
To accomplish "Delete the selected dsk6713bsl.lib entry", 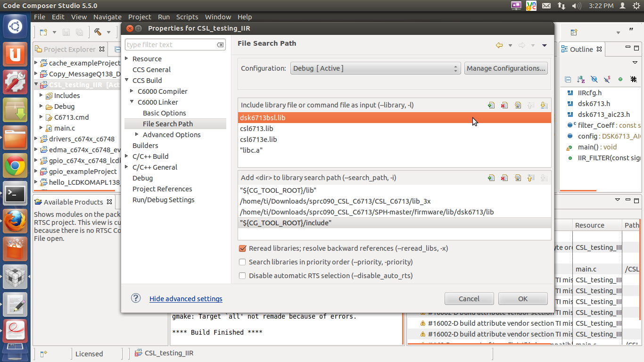I will [504, 105].
